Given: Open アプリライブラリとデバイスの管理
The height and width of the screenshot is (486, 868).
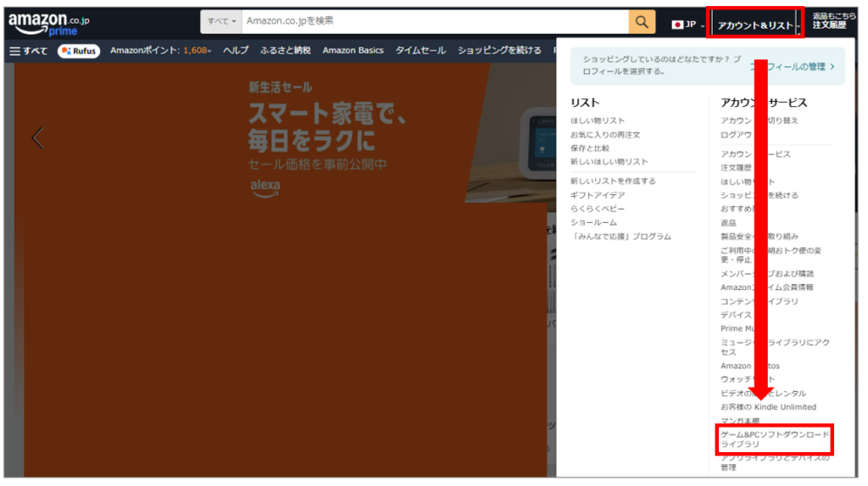Looking at the screenshot, I should point(775,463).
